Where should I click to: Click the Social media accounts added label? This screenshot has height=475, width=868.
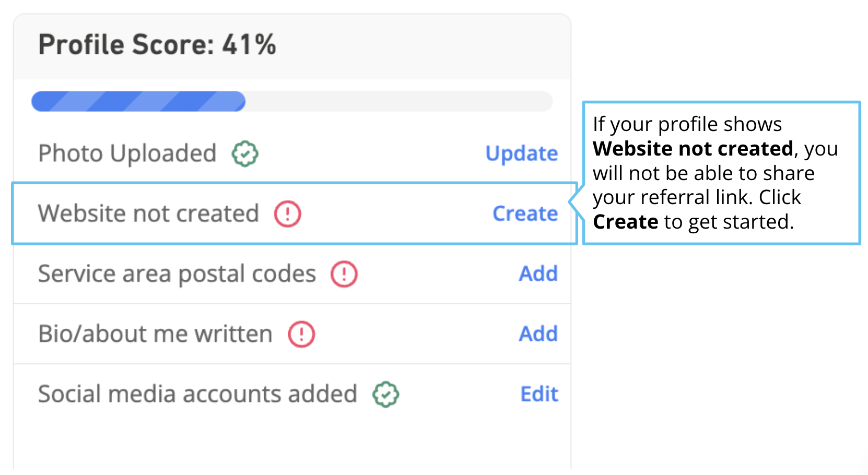click(197, 394)
